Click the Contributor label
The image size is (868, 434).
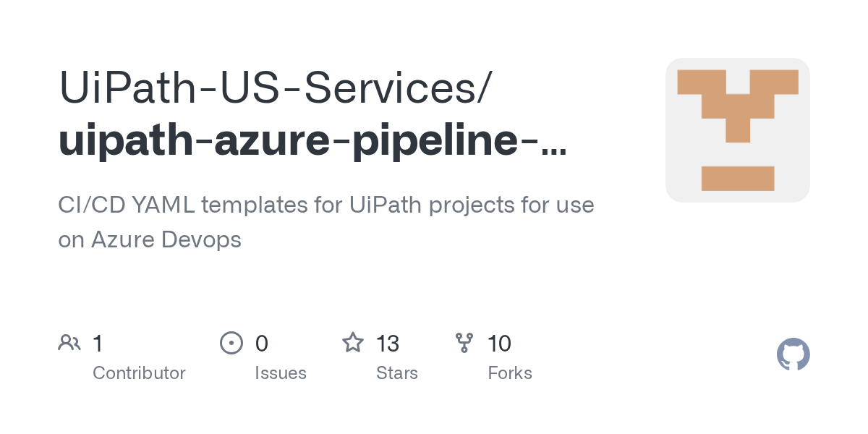pyautogui.click(x=139, y=373)
